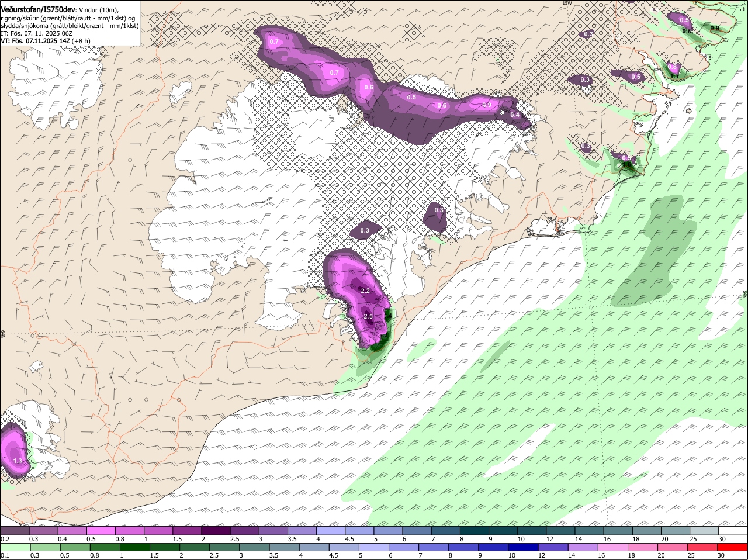Pick lower scale pale green swatch between 0.1 and 0.3
The height and width of the screenshot is (560, 748).
(15, 547)
